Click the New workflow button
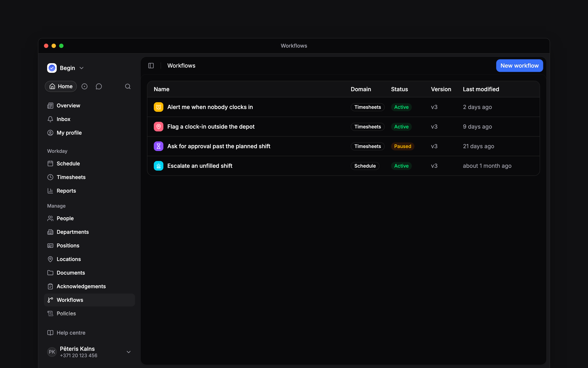Viewport: 588px width, 368px height. point(519,66)
